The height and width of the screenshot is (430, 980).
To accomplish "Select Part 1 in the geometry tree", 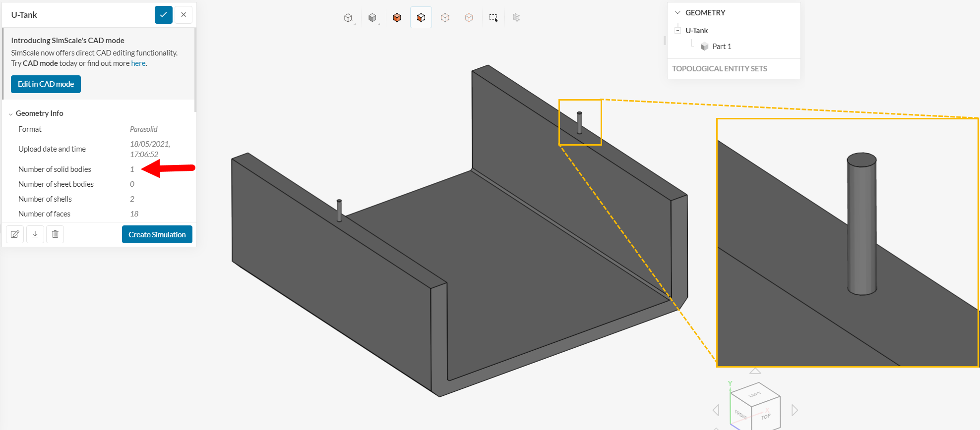I will (722, 47).
